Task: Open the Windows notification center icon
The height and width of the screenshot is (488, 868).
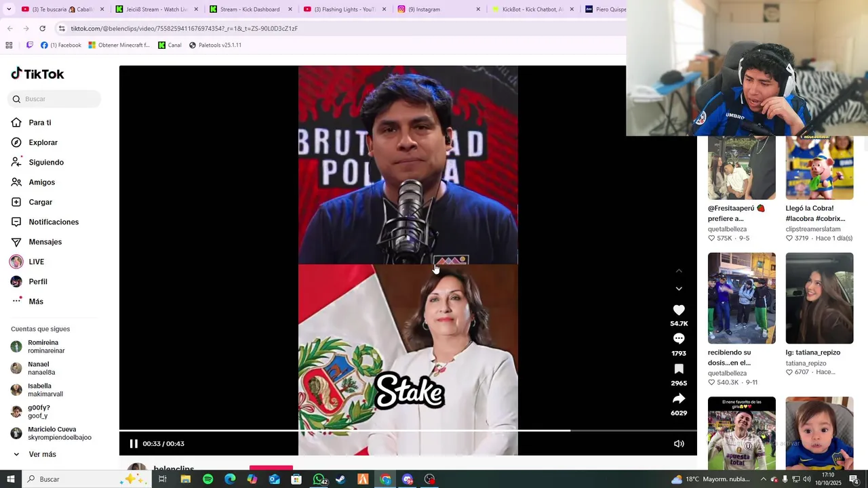Action: tap(854, 479)
